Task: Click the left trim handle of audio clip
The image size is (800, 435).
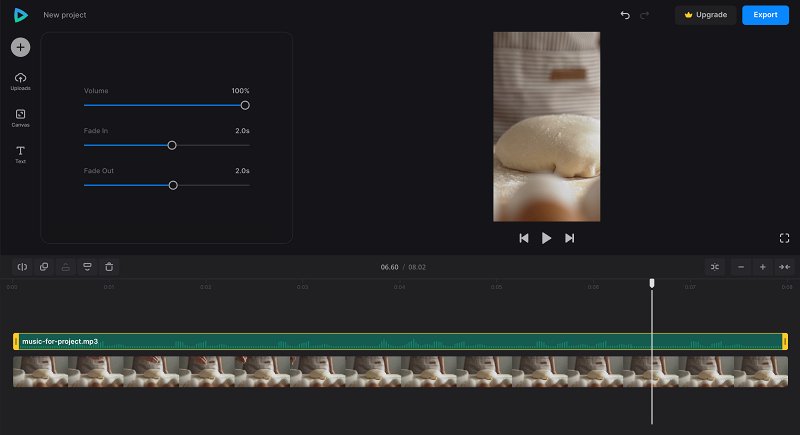Action: pyautogui.click(x=16, y=341)
